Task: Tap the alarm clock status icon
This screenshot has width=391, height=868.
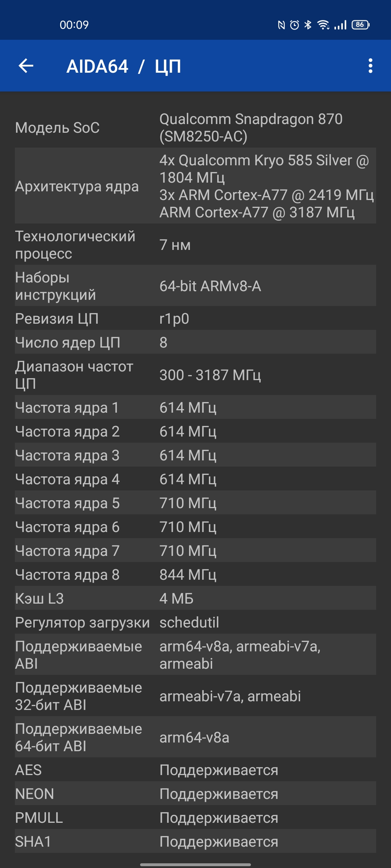Action: (x=295, y=25)
